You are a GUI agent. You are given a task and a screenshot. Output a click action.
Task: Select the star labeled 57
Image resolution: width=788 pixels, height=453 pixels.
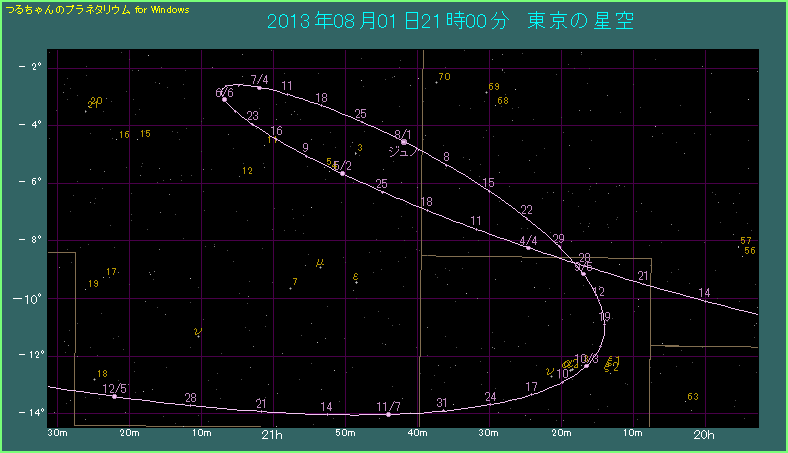click(x=746, y=241)
